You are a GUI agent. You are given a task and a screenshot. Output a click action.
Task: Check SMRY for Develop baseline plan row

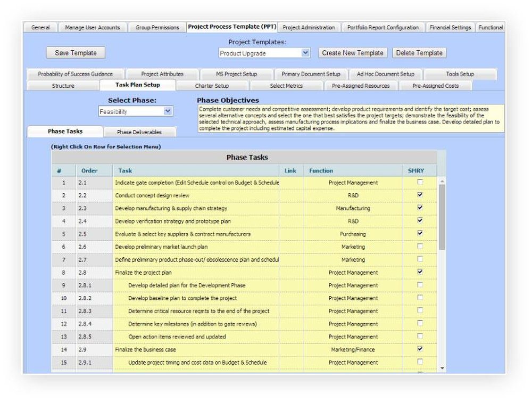420,298
